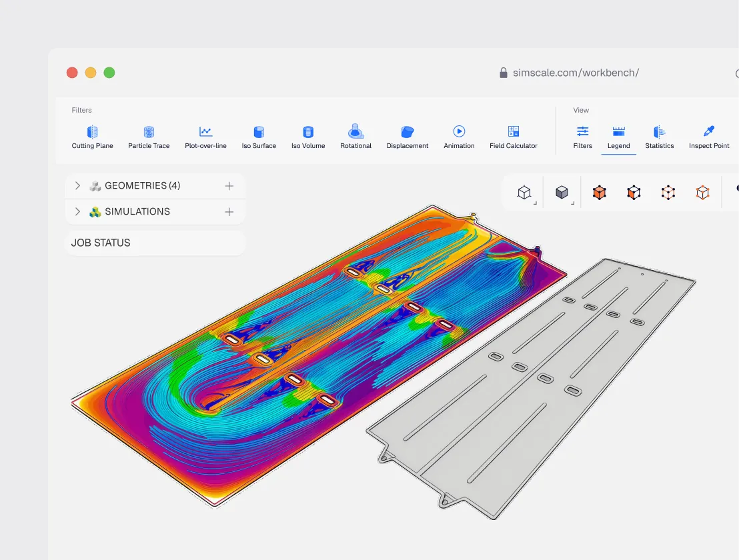Select the orange outline cube with orange vertices
The width and height of the screenshot is (739, 560).
coord(703,193)
